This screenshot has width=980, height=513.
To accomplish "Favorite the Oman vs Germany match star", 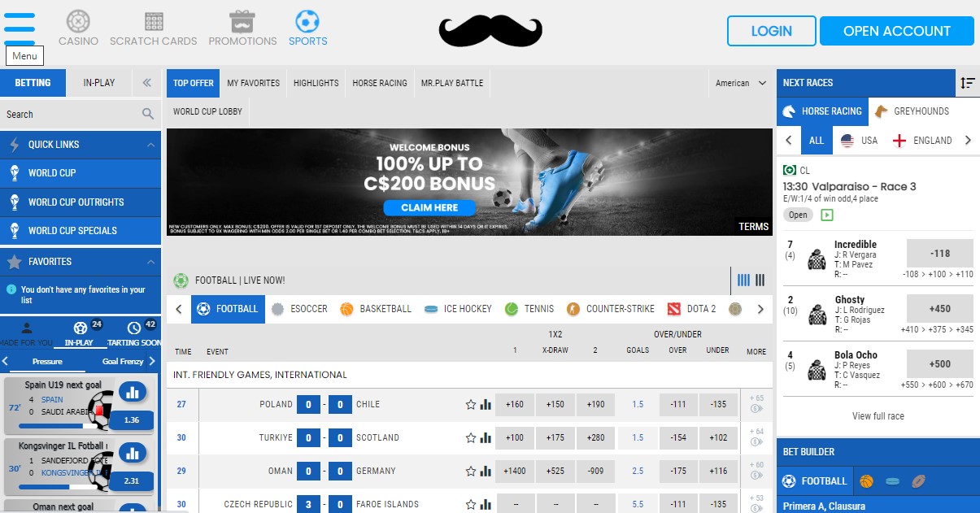I will pos(470,471).
